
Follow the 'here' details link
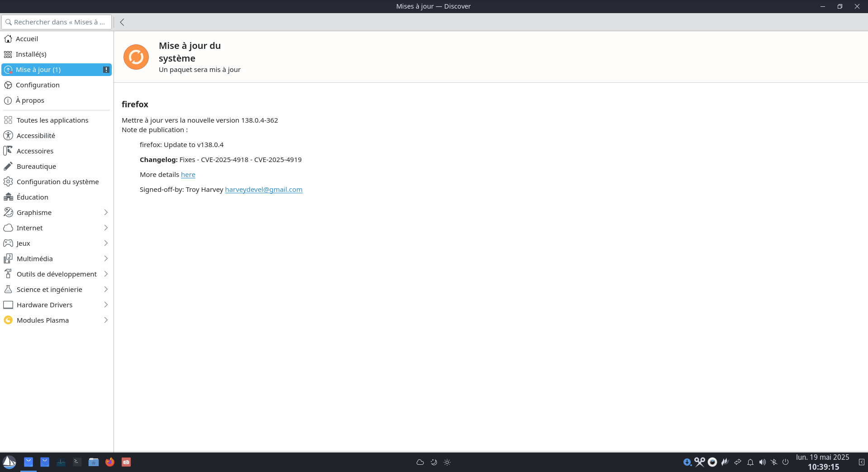tap(188, 175)
